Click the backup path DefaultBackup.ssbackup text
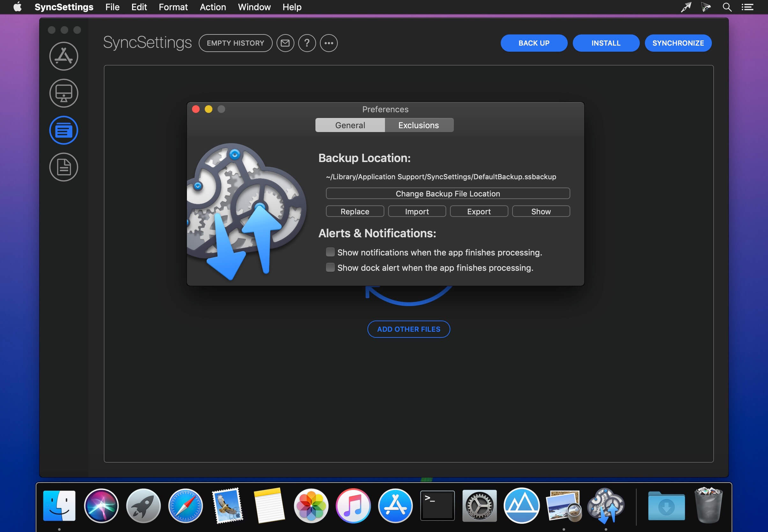The image size is (768, 532). point(441,177)
